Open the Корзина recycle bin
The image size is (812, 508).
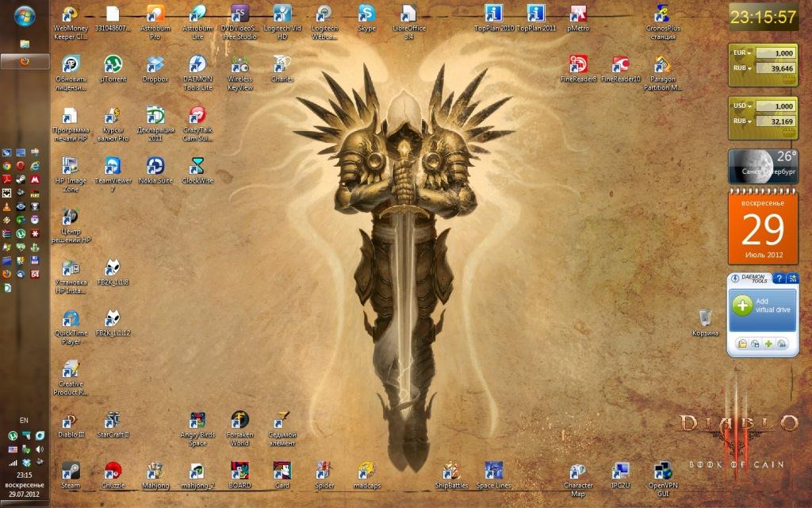(x=703, y=318)
